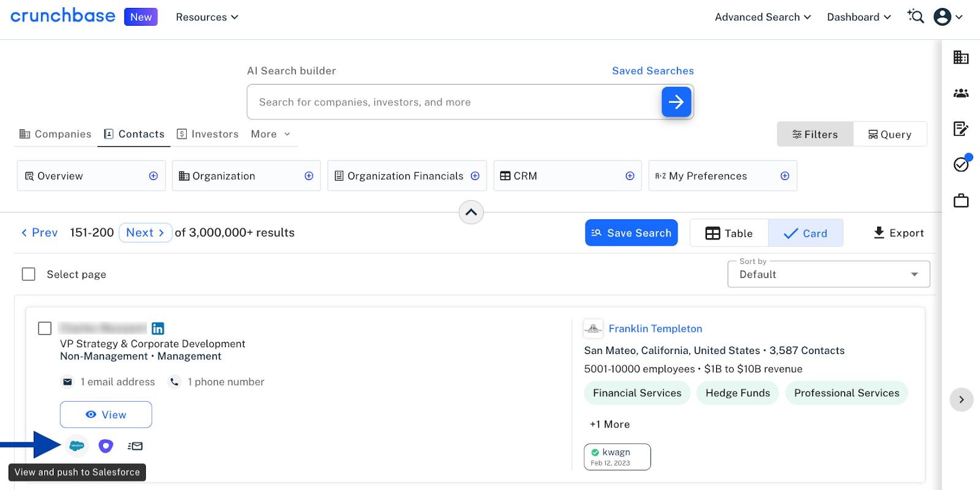Open the advanced search magnifier icon
The image size is (980, 490).
(x=916, y=17)
